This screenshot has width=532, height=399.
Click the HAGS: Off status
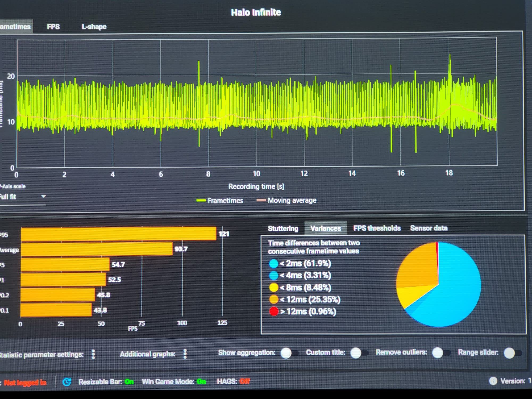(233, 381)
